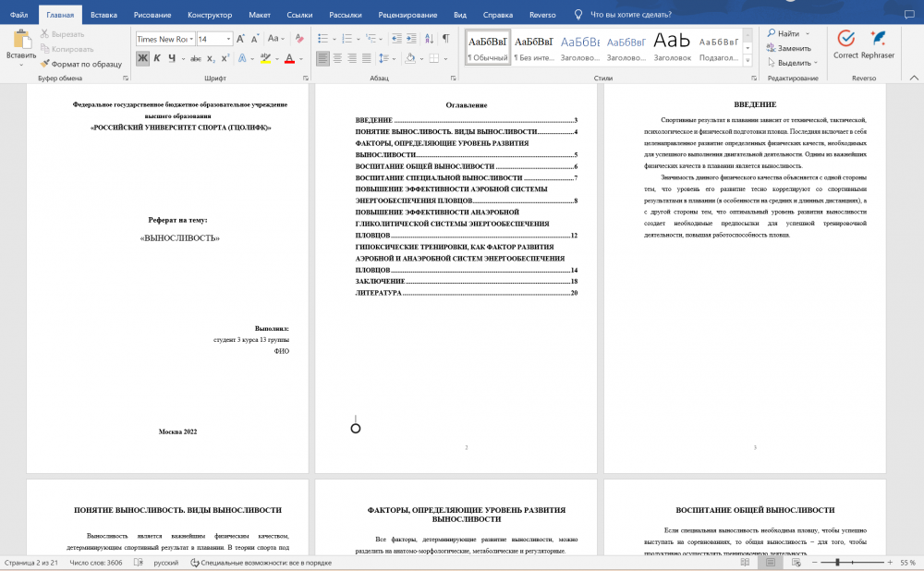Increase paragraph indent
Screen dimensions: 924x571
(411, 39)
